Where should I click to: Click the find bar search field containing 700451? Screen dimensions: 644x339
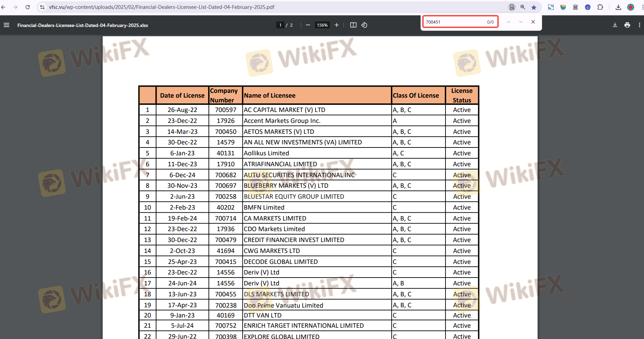(454, 22)
